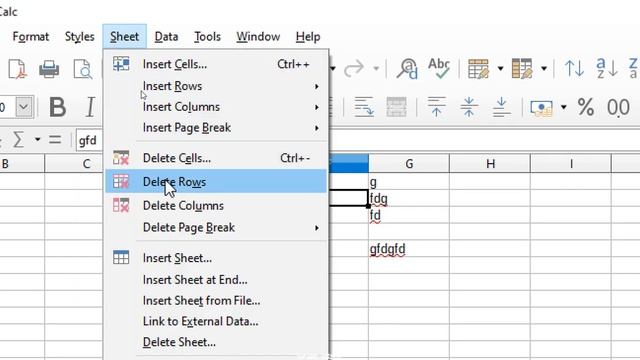Center cell content vertically

pos(469,107)
